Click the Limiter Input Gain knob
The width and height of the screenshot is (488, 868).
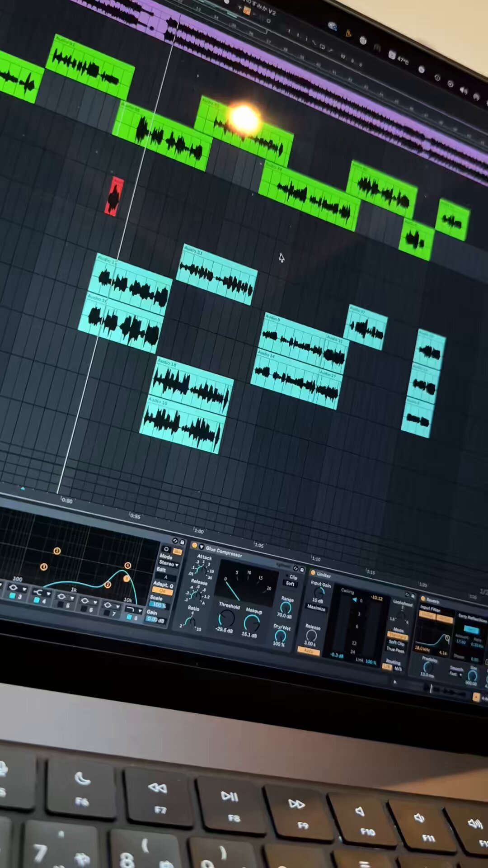(319, 593)
